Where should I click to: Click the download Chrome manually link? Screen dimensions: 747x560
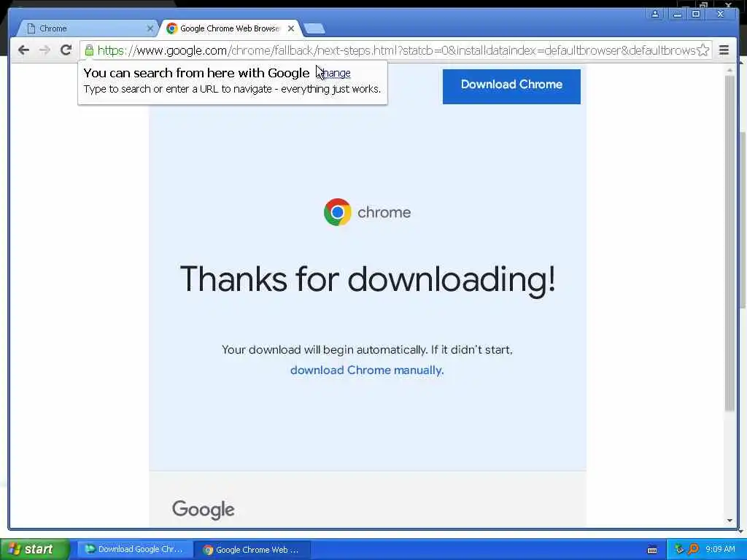coord(367,370)
